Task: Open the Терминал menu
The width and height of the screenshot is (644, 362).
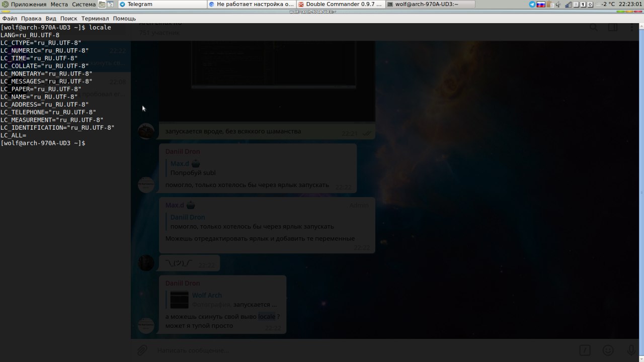Action: point(95,19)
